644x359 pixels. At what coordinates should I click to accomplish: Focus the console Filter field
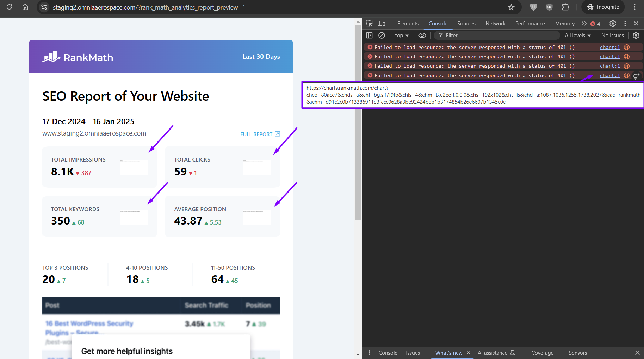click(x=497, y=35)
